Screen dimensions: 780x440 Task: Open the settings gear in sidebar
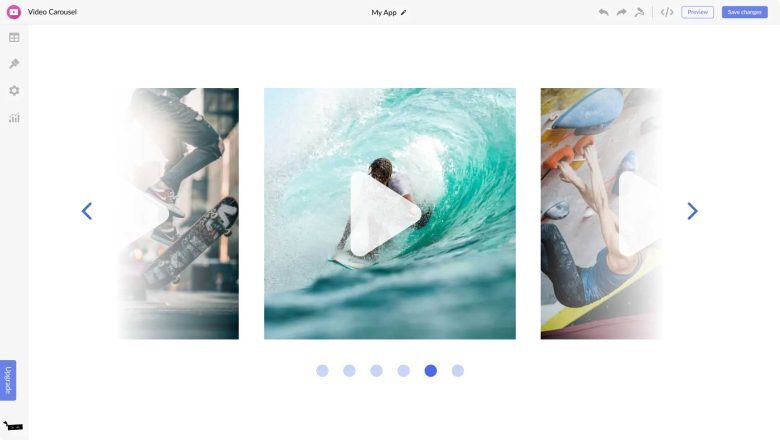point(14,91)
